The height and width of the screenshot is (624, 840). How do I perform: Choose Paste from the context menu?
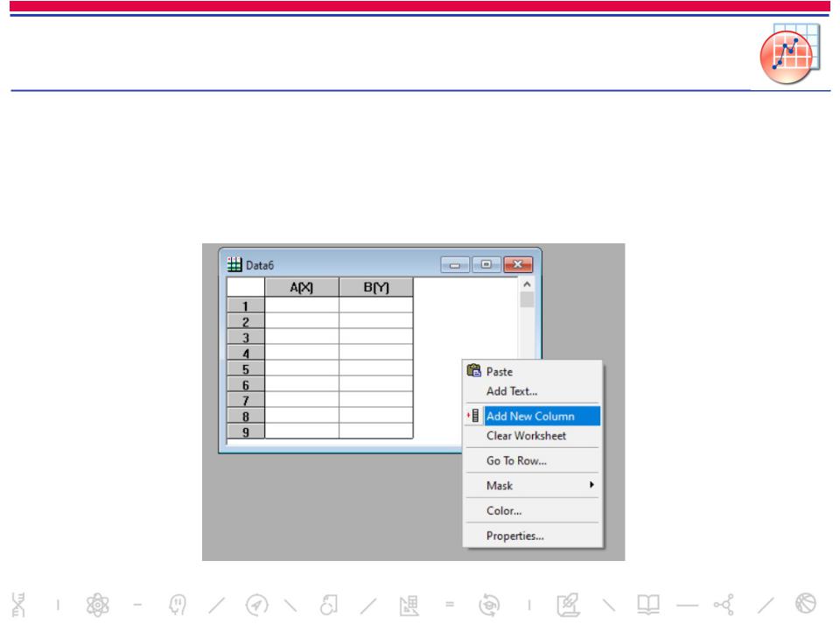(533, 372)
